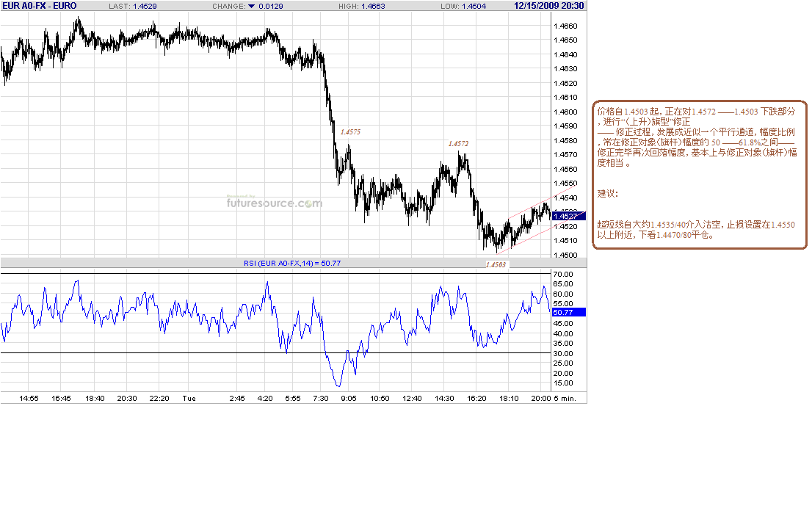Click time axis label 16:45
Screen dimensions: 812x525
[x=61, y=398]
